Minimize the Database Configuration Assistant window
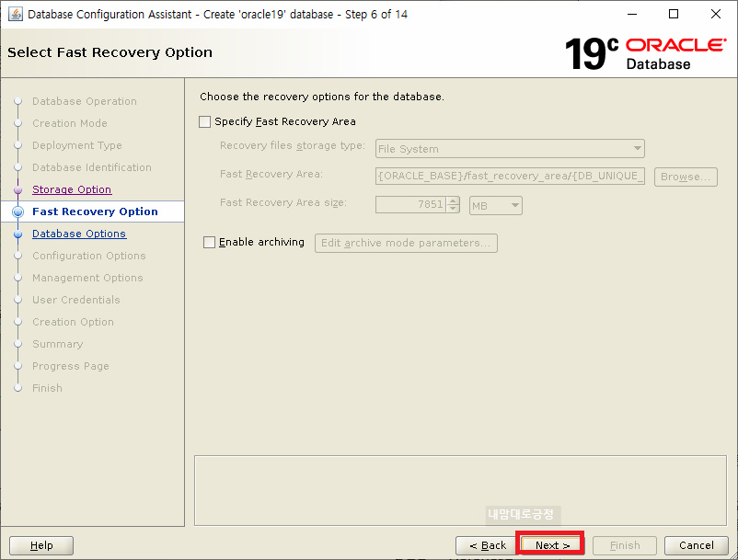Image resolution: width=738 pixels, height=560 pixels. pos(632,14)
